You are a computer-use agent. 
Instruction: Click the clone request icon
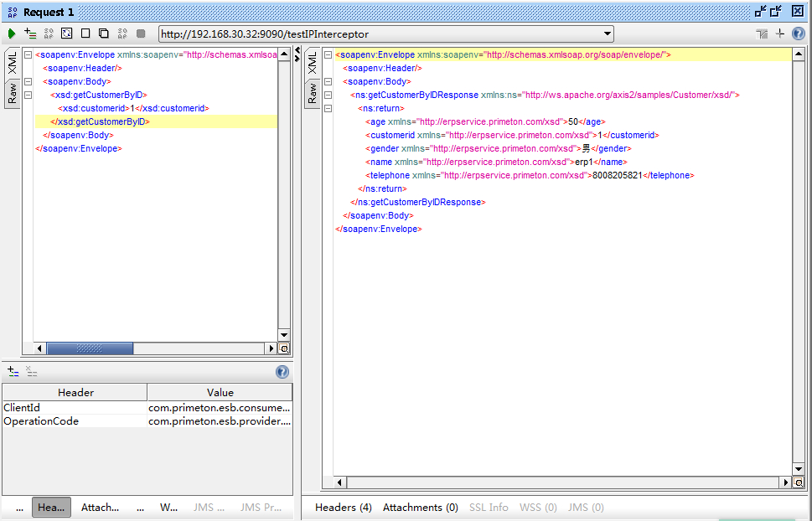coord(104,34)
